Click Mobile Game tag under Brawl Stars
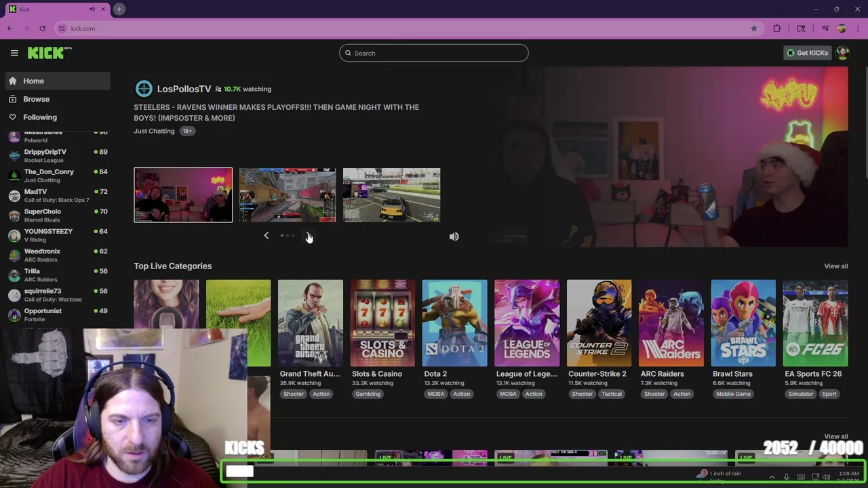Screen dimensions: 868x488 click(733, 394)
